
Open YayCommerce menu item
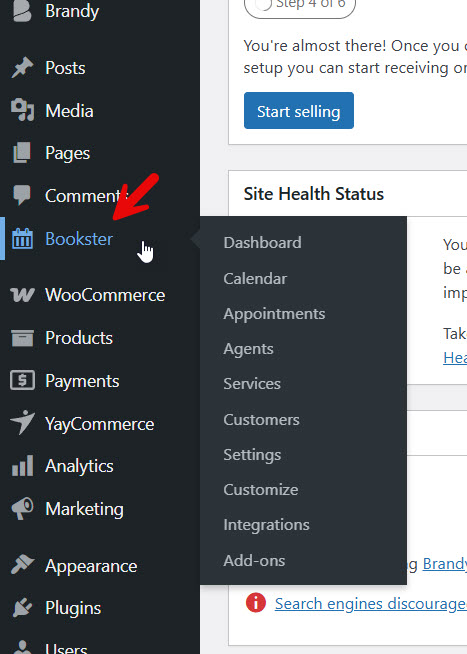[x=100, y=423]
